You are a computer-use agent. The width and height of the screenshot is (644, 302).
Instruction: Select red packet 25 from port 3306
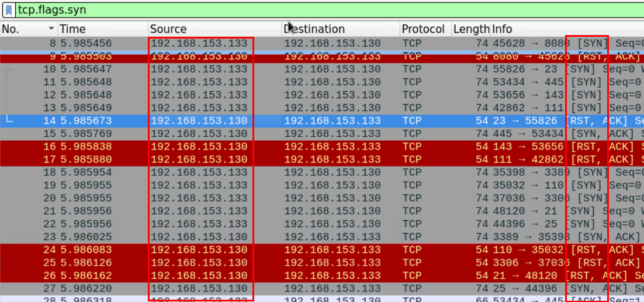pos(321,262)
